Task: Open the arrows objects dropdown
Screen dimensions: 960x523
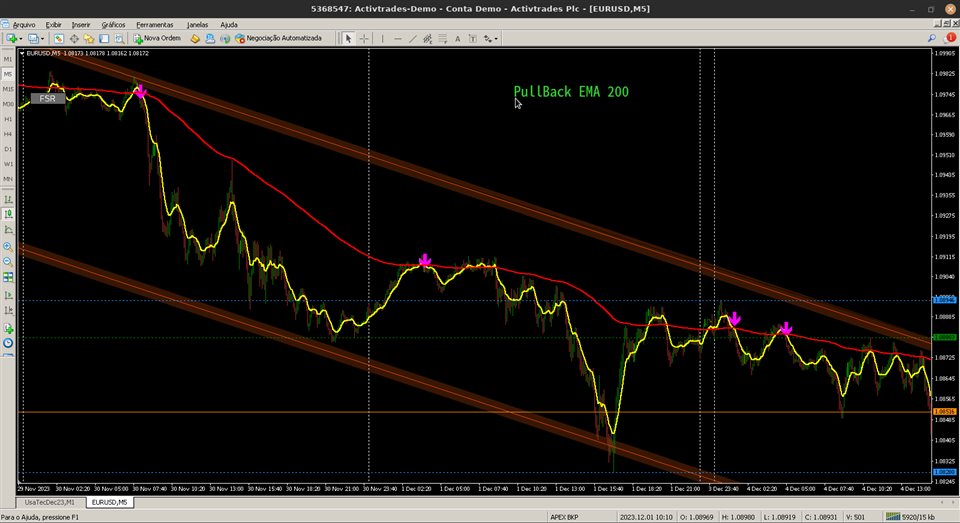Action: coord(490,39)
